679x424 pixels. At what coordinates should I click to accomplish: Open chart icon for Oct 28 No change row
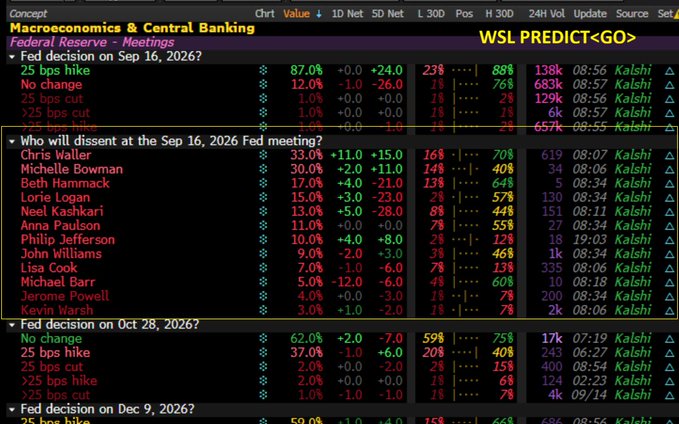coord(263,338)
